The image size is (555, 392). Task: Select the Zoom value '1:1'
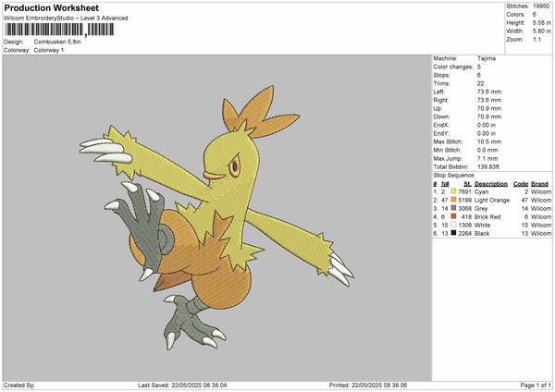click(536, 39)
